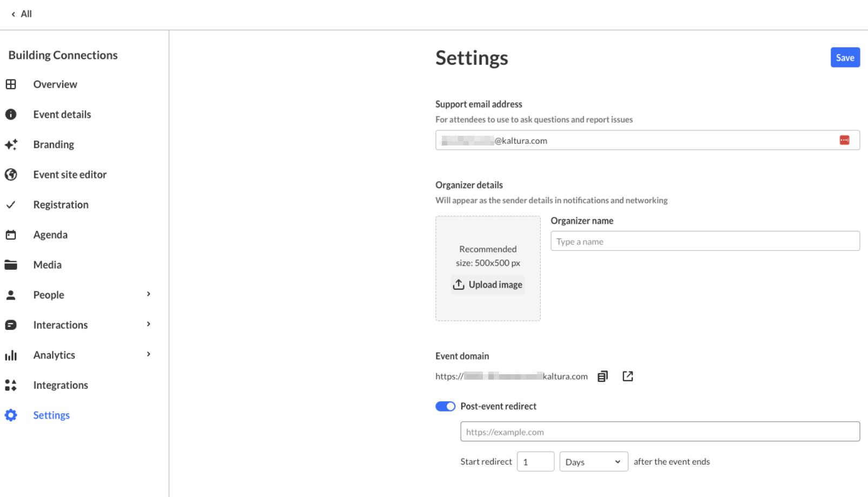Open the Overview page

tap(55, 84)
